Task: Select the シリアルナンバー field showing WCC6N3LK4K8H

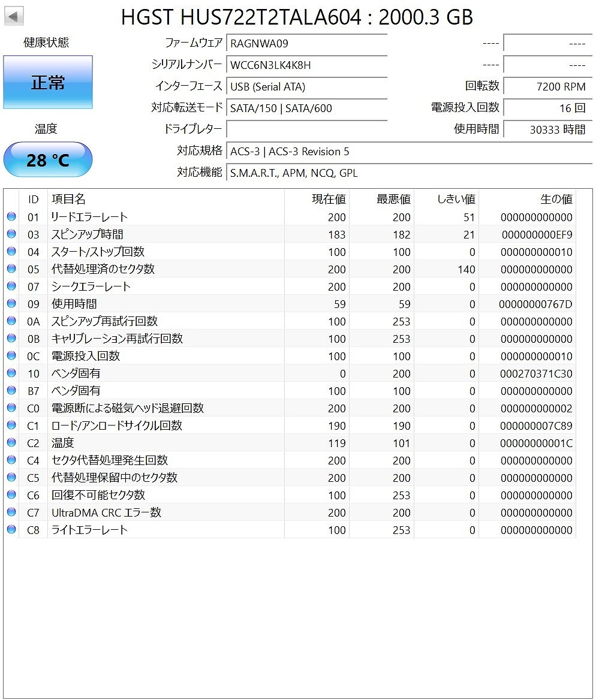Action: point(307,65)
